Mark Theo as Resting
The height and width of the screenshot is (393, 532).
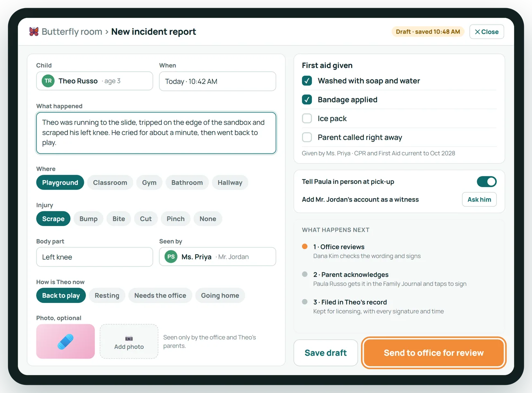tap(107, 296)
